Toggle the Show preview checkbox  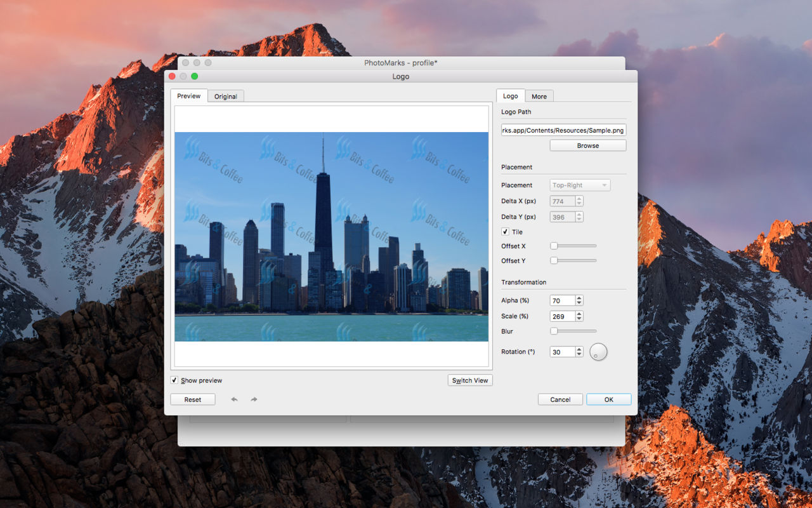click(x=174, y=380)
